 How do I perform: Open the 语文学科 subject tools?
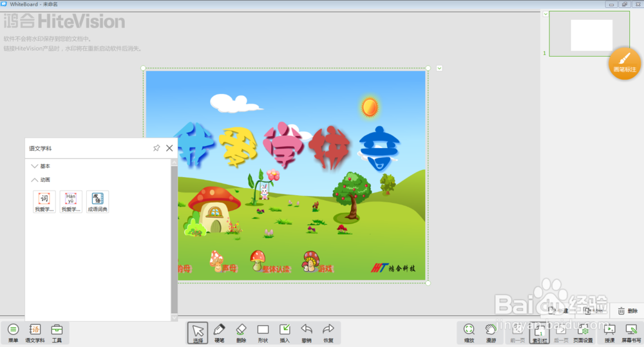click(x=35, y=333)
